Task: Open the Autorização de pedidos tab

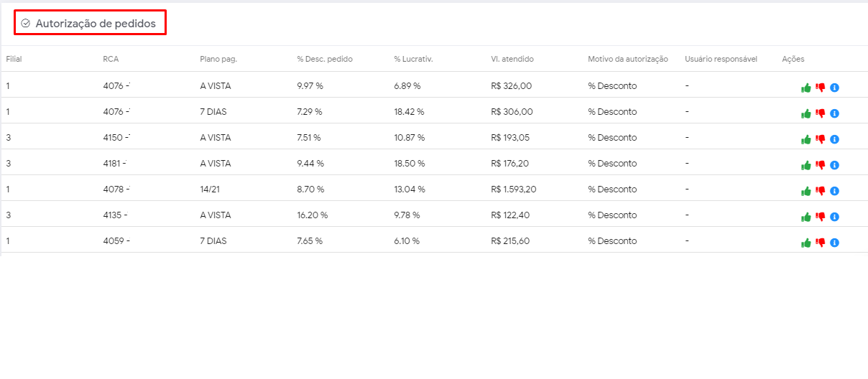Action: coord(95,24)
